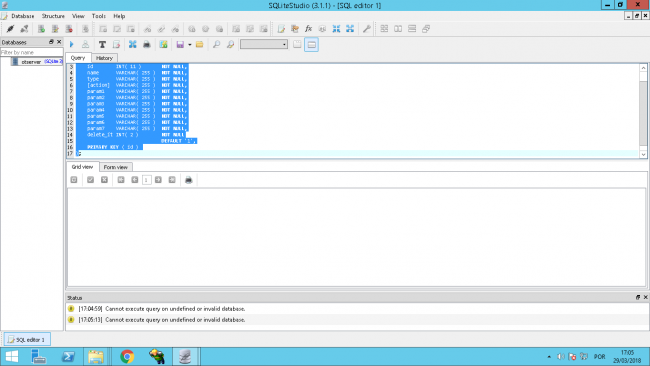Expand the save SQL dropdown arrow

189,44
